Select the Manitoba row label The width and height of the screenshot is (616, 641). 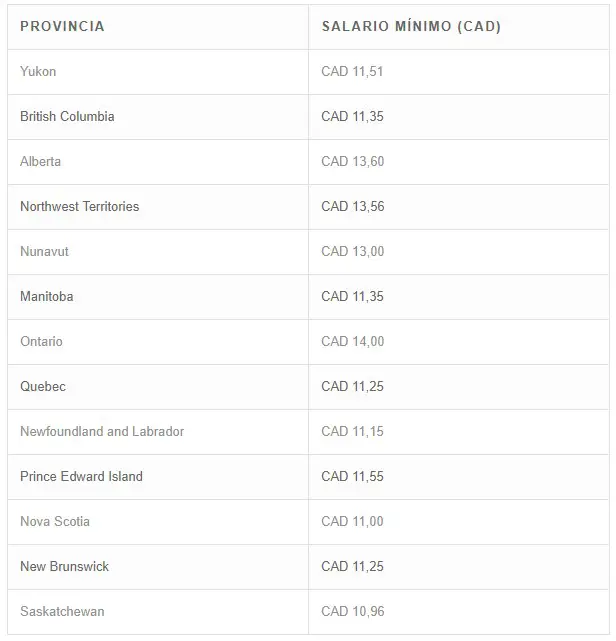click(47, 296)
